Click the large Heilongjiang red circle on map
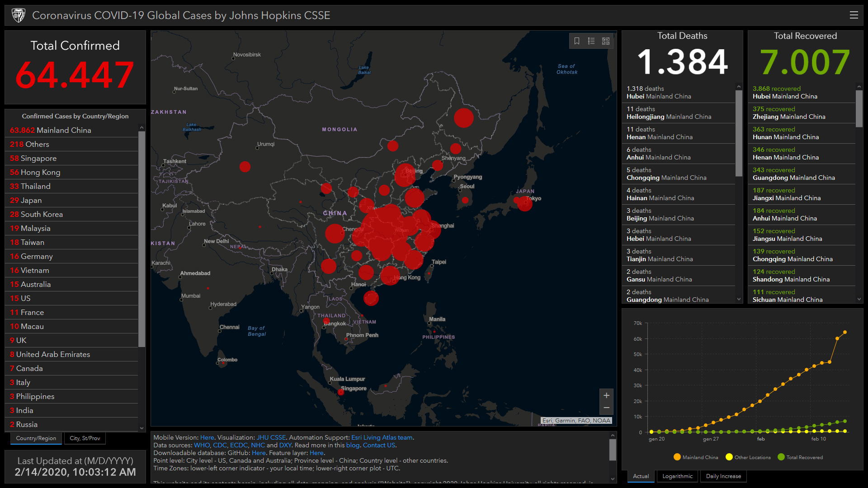The height and width of the screenshot is (488, 868). coord(463,118)
